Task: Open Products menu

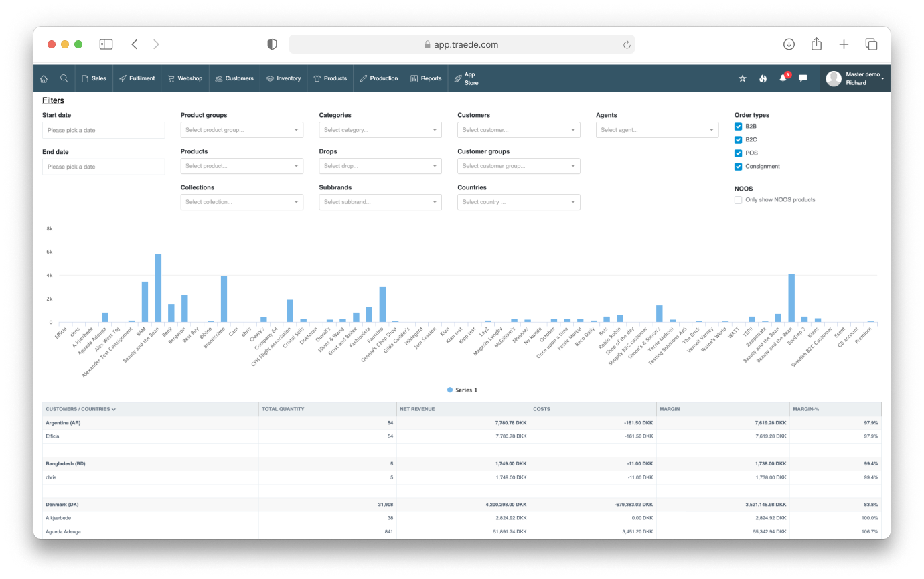Action: (330, 78)
